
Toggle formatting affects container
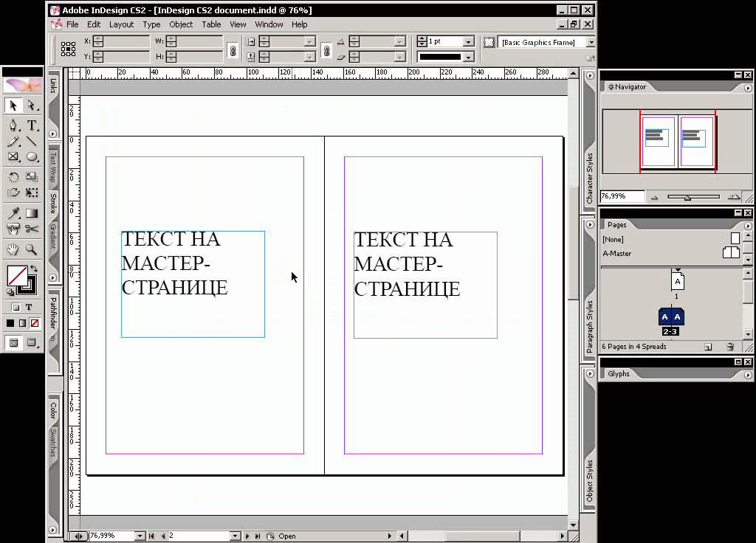[16, 307]
